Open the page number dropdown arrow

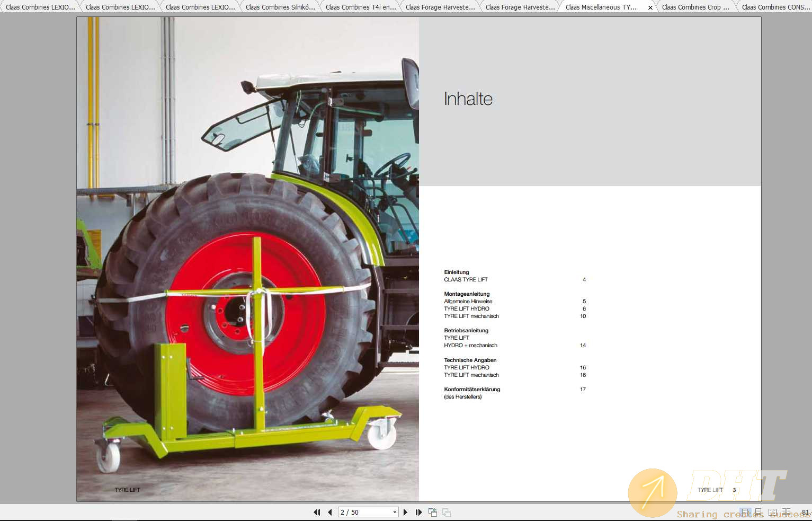[x=395, y=512]
